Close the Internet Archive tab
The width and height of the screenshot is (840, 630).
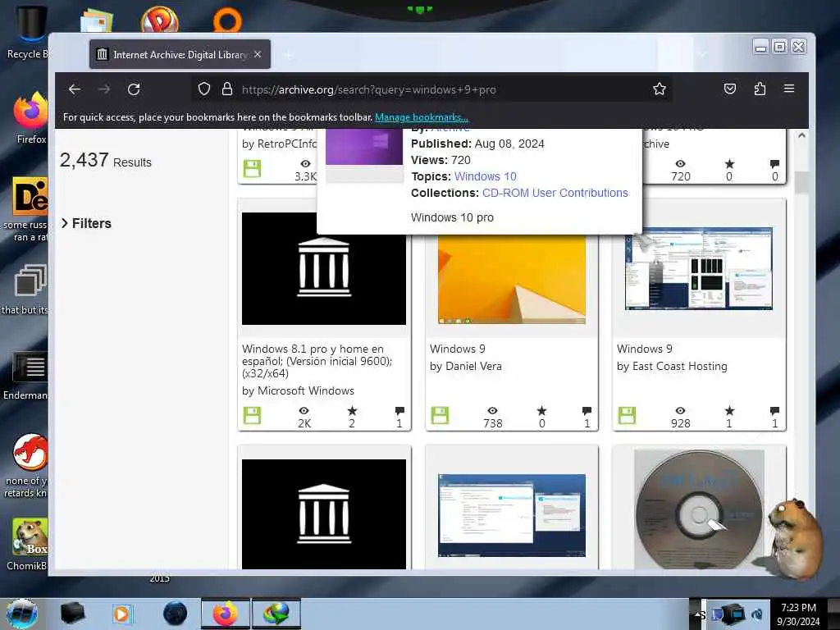(x=258, y=54)
